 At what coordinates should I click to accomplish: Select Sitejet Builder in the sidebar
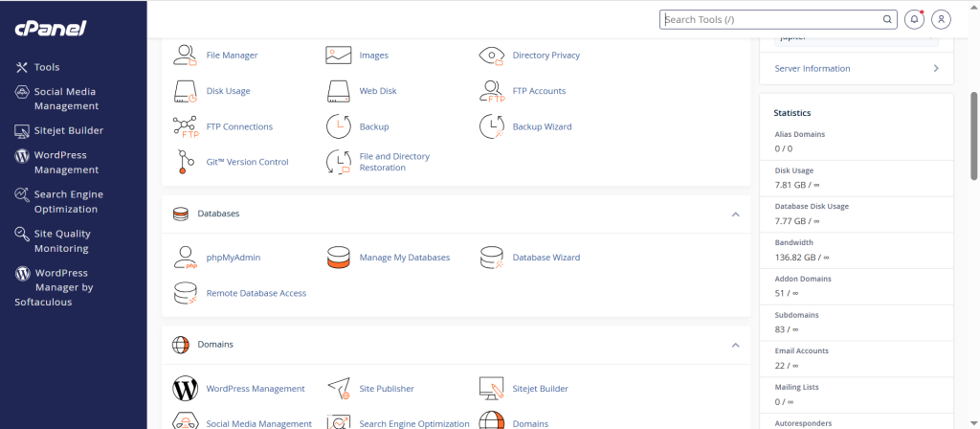[68, 130]
